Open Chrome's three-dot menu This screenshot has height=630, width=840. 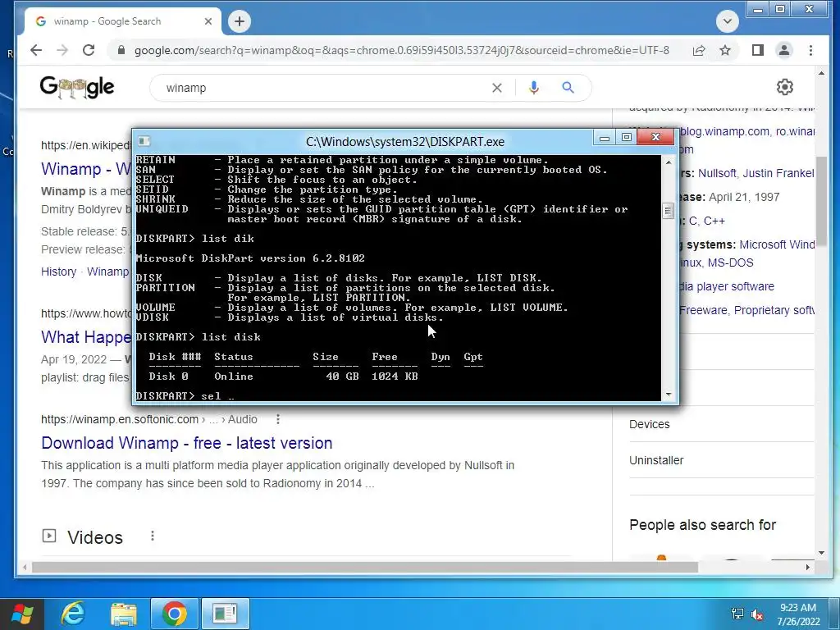tap(810, 50)
